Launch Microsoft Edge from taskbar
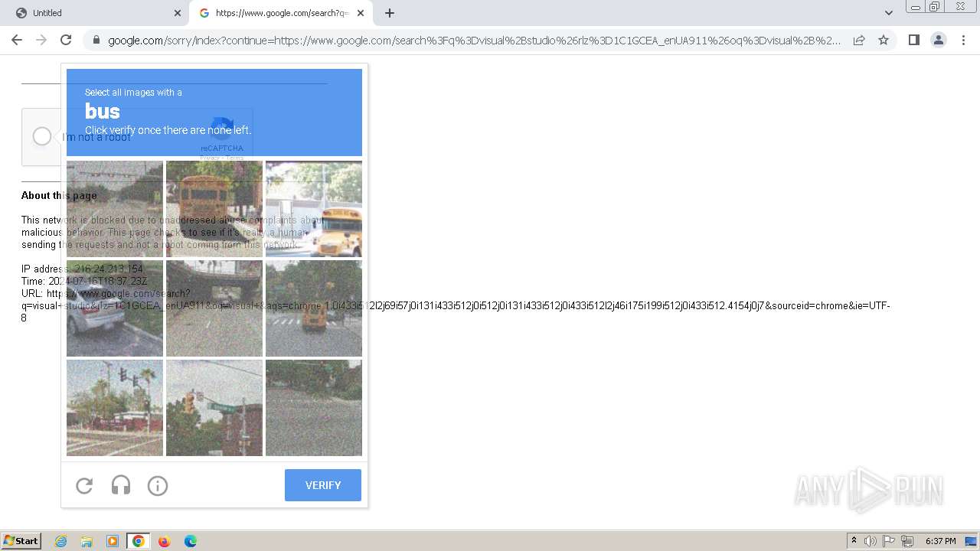Screen dimensions: 980x551 pyautogui.click(x=191, y=541)
